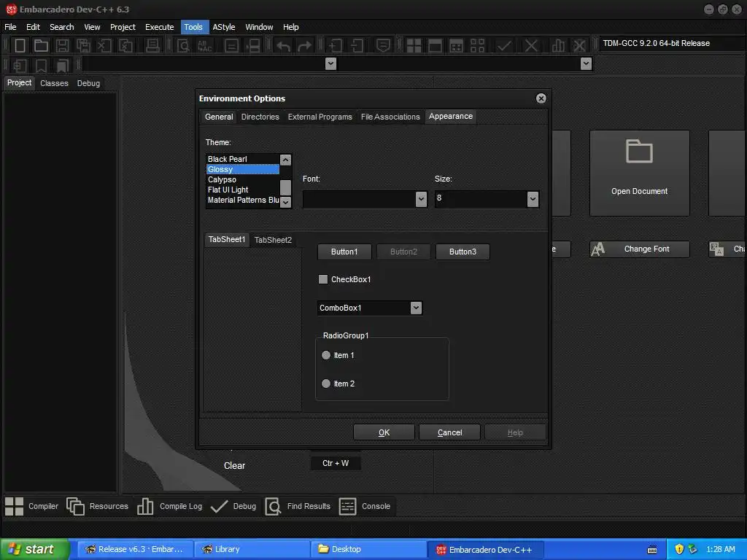This screenshot has width=747, height=560.
Task: Click theme list scroll-up arrow
Action: [285, 160]
